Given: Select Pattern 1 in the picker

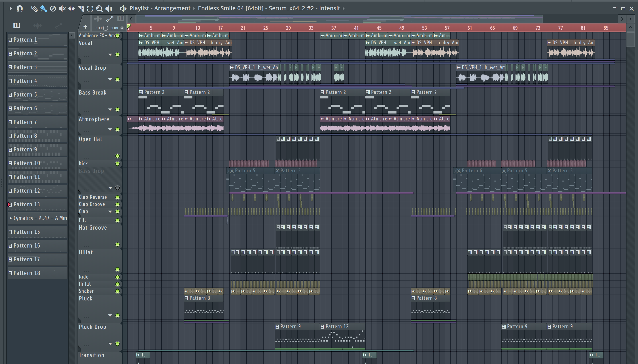Looking at the screenshot, I should pyautogui.click(x=37, y=40).
